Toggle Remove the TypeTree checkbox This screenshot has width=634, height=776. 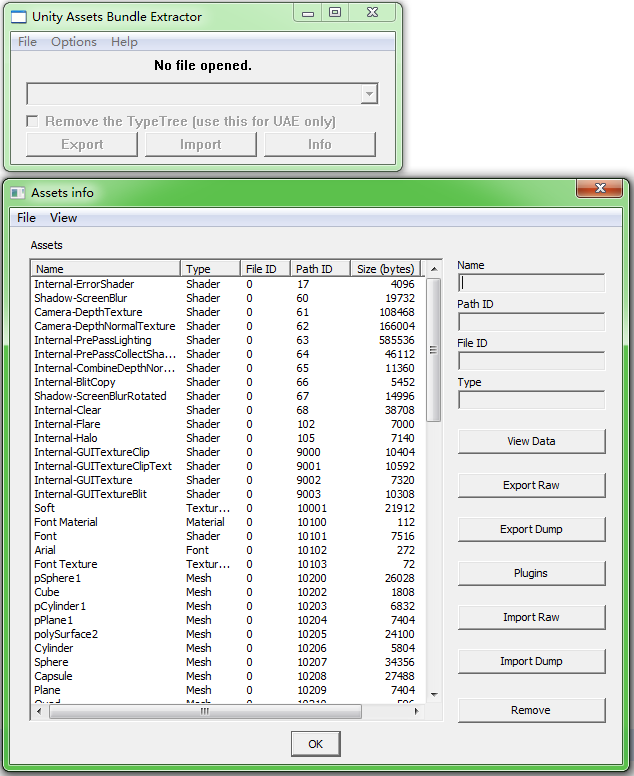(x=32, y=121)
